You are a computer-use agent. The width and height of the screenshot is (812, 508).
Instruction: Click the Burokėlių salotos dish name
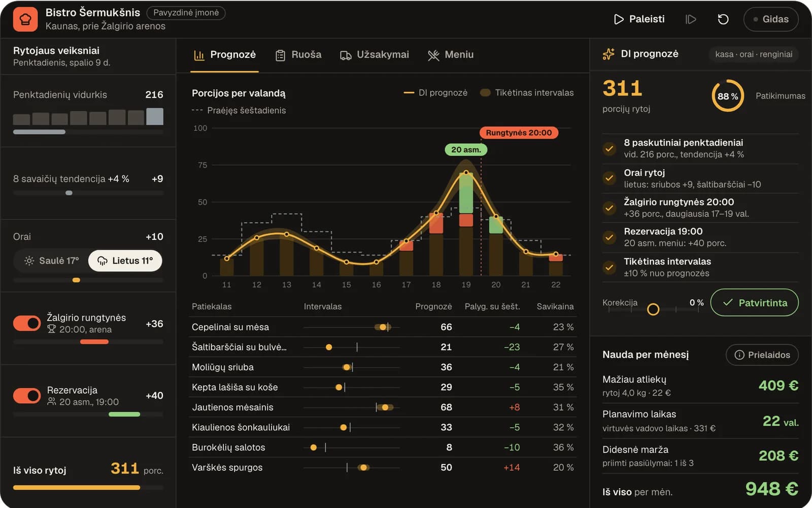pos(228,448)
